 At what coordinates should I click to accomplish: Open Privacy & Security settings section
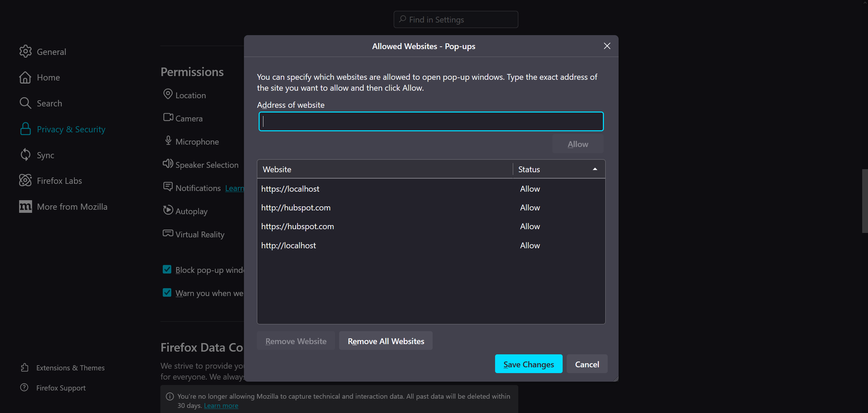point(71,129)
